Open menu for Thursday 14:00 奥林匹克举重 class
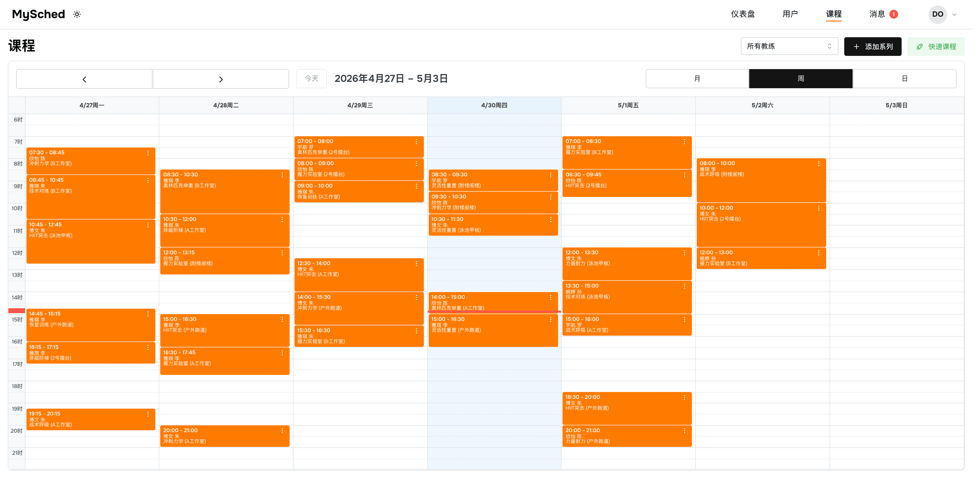 pyautogui.click(x=551, y=298)
